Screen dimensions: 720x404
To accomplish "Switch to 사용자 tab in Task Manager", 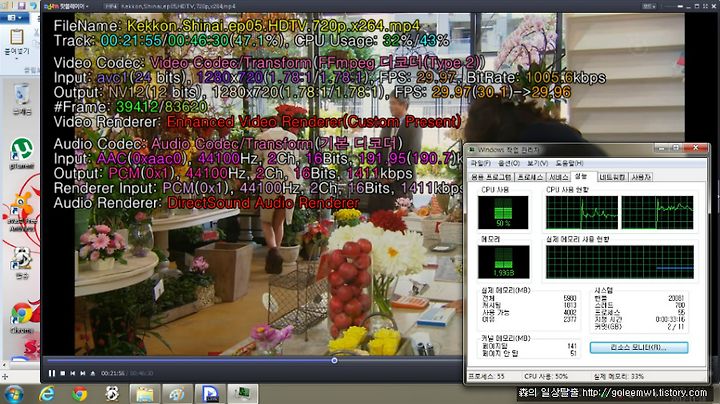I will click(641, 177).
